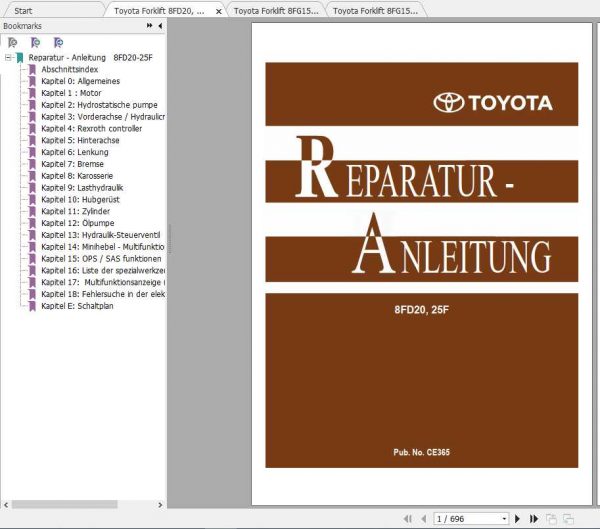Open bookmark Kapitel 6: Lenkung
600x529 pixels.
[75, 152]
